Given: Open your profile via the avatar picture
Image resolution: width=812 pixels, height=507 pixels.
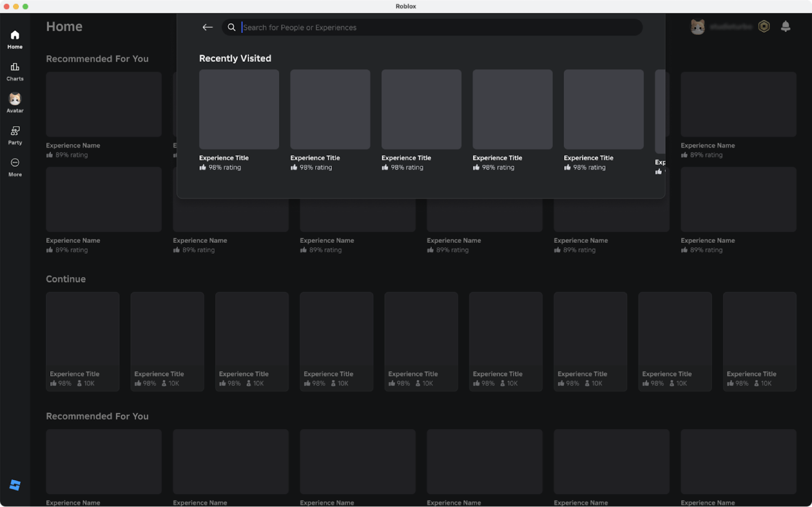Looking at the screenshot, I should (x=697, y=26).
